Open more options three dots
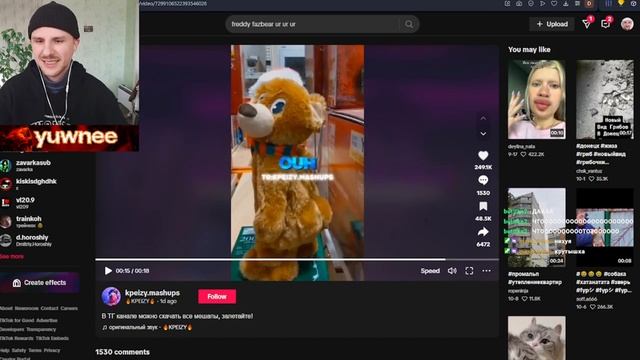640x360 pixels. 487,271
